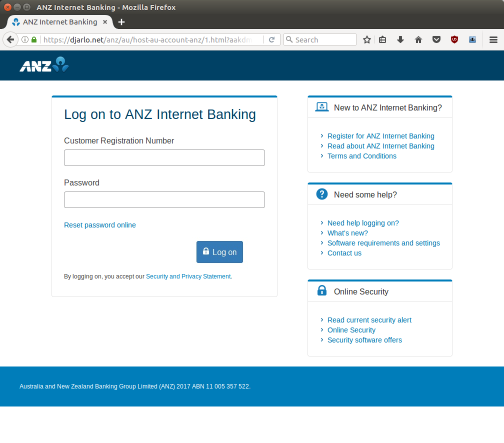Maximize the Firefox window
The height and width of the screenshot is (443, 504).
coord(27,7)
